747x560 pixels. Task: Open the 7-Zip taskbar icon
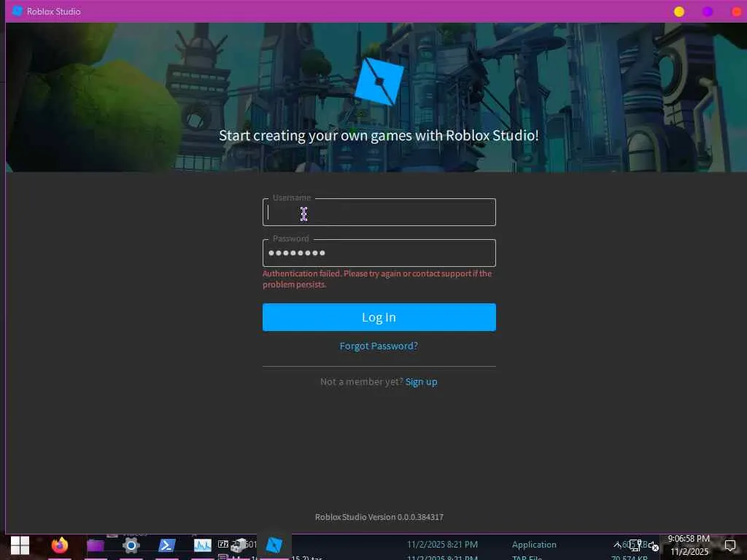pyautogui.click(x=223, y=544)
